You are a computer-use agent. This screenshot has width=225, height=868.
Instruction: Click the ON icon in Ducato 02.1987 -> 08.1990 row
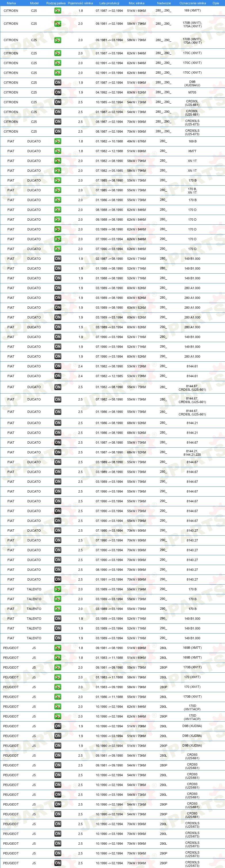58,259
